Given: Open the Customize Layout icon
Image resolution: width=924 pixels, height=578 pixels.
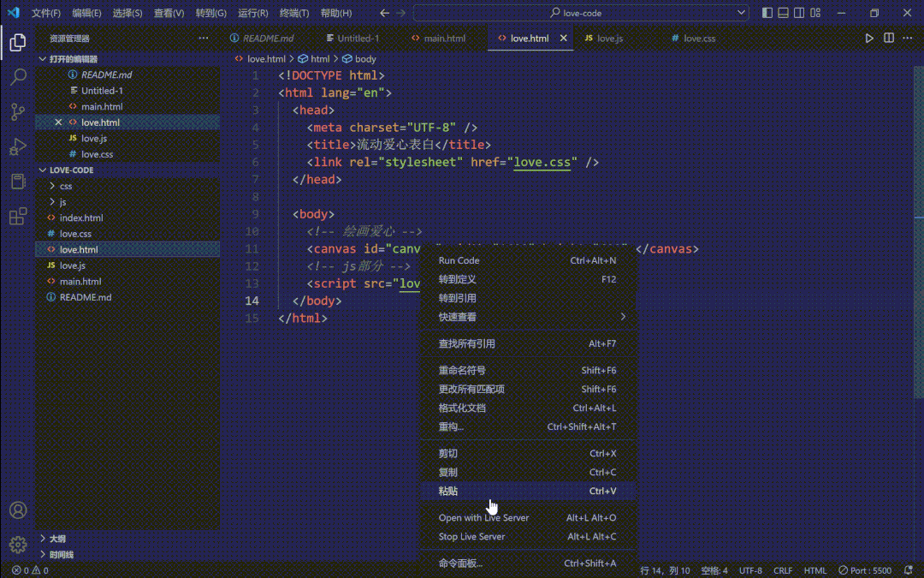Looking at the screenshot, I should (815, 12).
